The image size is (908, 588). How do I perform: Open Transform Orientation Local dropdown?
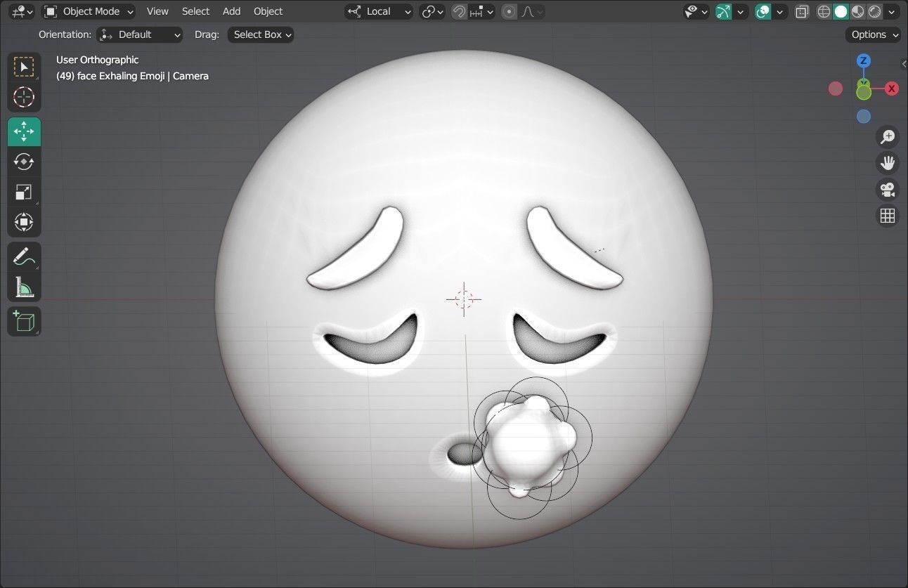379,11
